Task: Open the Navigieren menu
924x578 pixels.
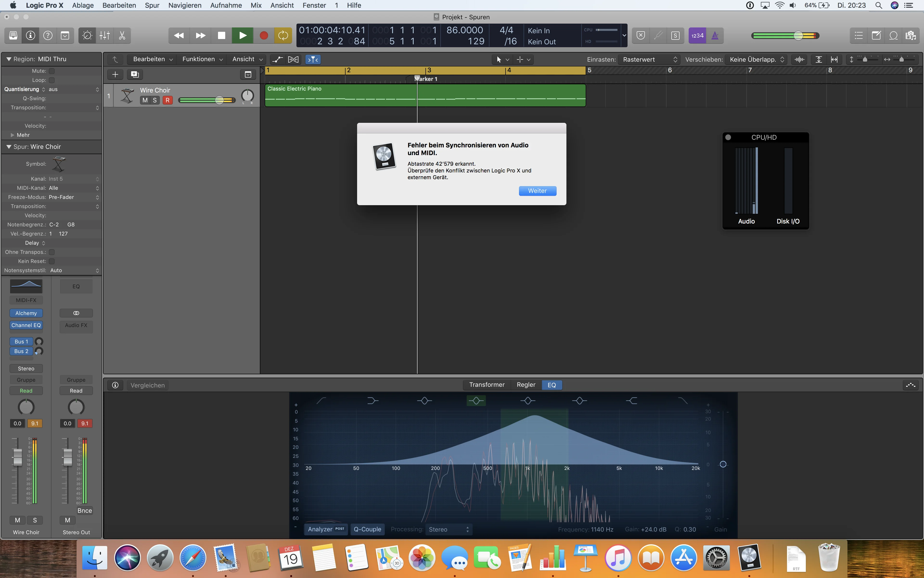Action: point(185,5)
